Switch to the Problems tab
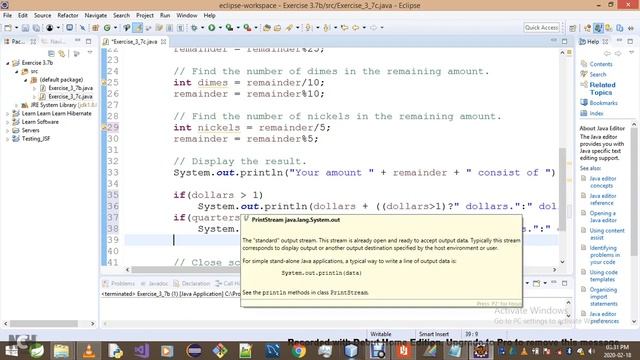The width and height of the screenshot is (640, 360). (118, 283)
